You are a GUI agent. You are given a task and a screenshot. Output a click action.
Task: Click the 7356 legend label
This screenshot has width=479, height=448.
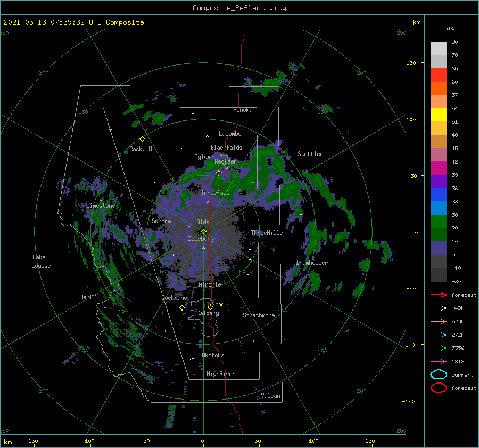point(458,348)
